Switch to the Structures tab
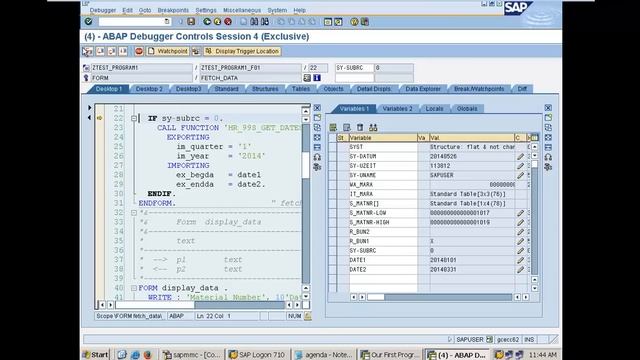Image resolution: width=640 pixels, height=360 pixels. coord(265,89)
